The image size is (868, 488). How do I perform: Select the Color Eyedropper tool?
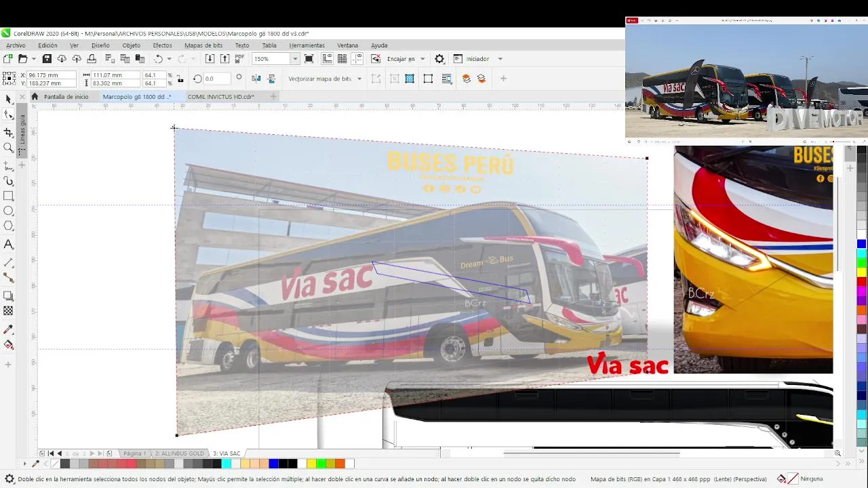[8, 329]
